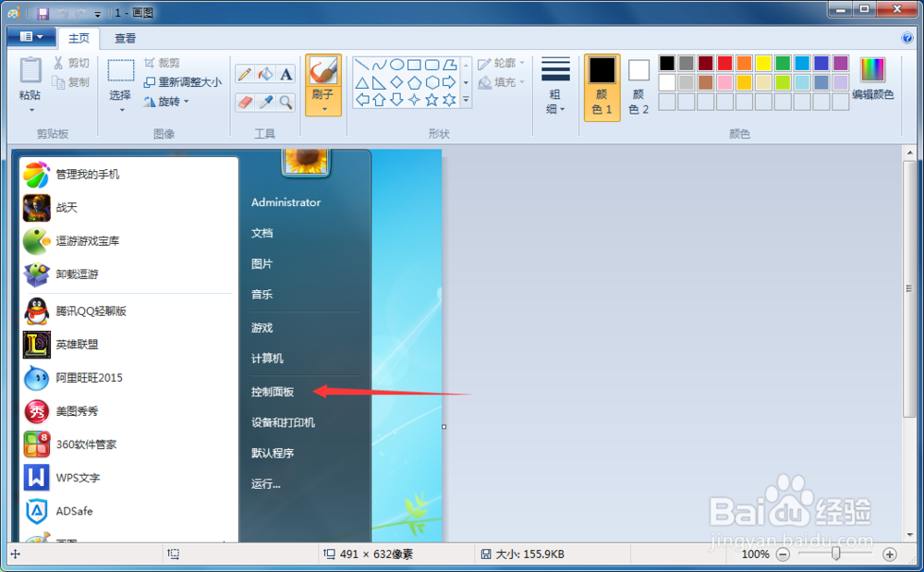924x572 pixels.
Task: Pick the red color swatch
Action: tap(724, 63)
